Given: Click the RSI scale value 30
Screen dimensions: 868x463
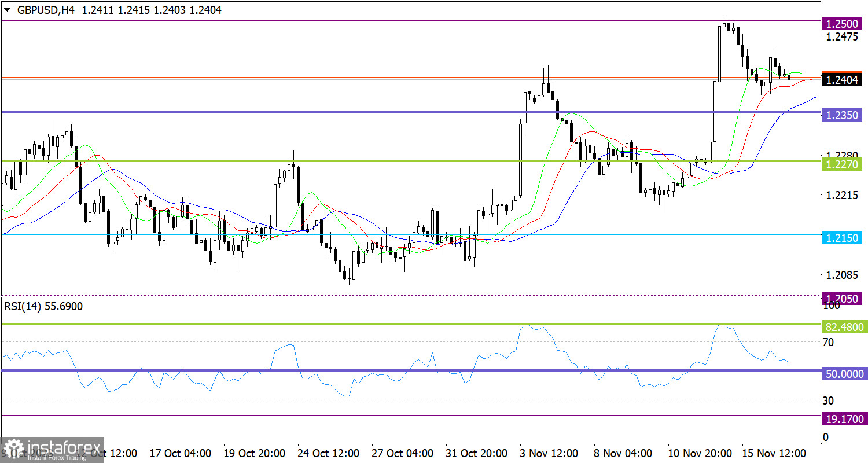Looking at the screenshot, I should (x=828, y=400).
